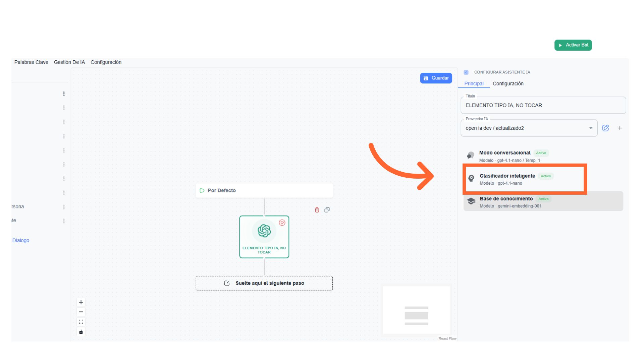The width and height of the screenshot is (644, 362).
Task: Click the red trash delete node icon
Action: click(317, 210)
